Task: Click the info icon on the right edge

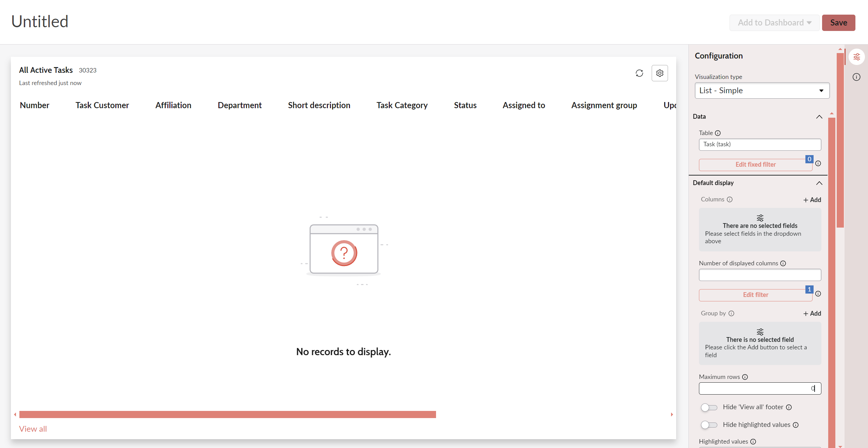Action: (x=857, y=77)
